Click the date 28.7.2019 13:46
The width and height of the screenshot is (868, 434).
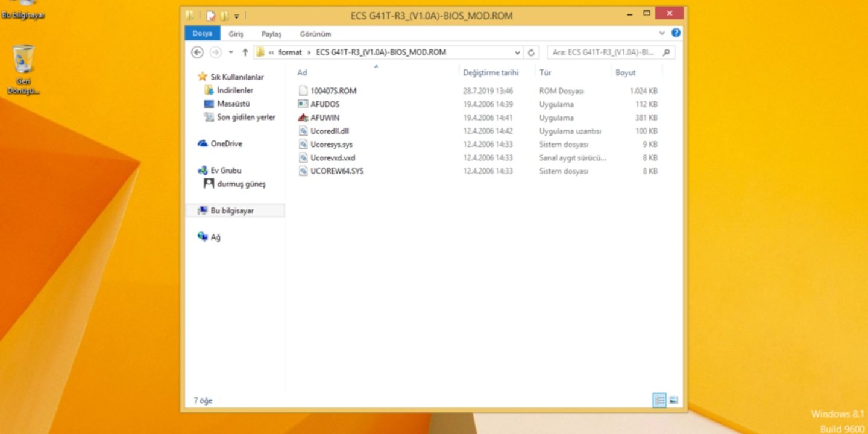[x=488, y=91]
